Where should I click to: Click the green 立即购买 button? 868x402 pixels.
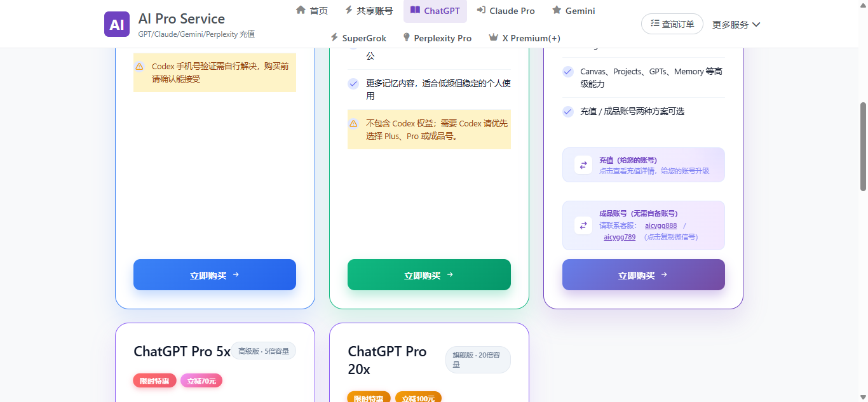tap(429, 274)
